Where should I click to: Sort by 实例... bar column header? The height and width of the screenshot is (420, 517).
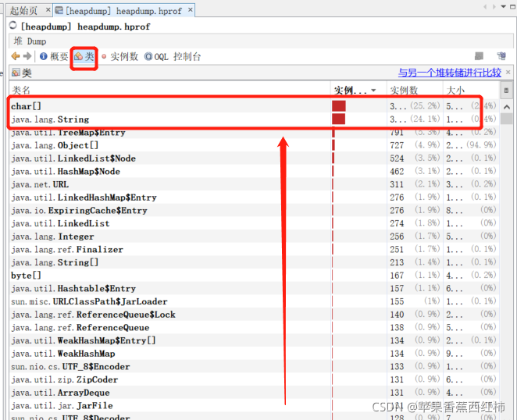[x=358, y=90]
